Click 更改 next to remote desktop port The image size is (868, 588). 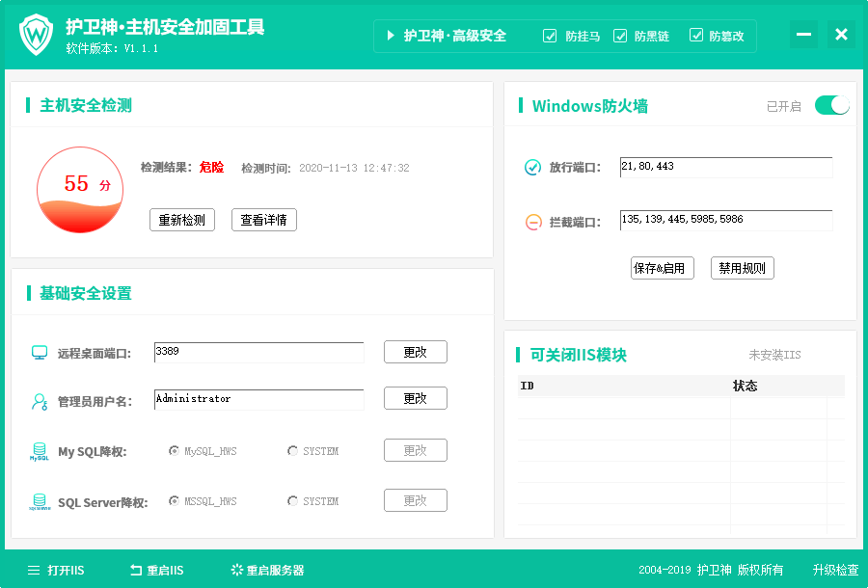415,353
